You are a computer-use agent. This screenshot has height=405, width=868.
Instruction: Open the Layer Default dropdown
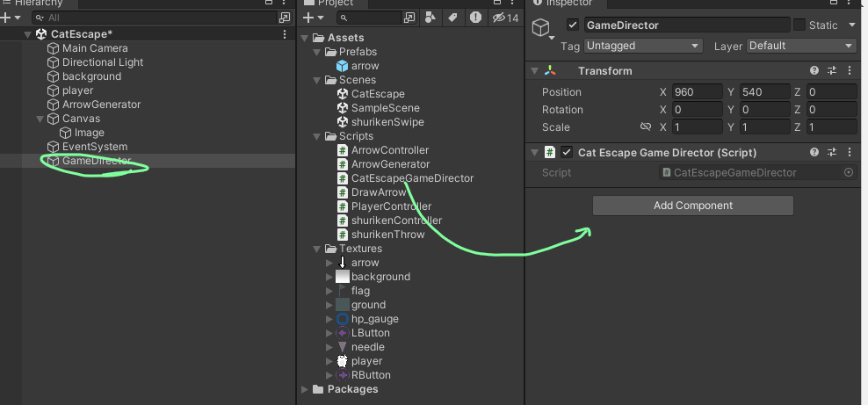(x=801, y=46)
